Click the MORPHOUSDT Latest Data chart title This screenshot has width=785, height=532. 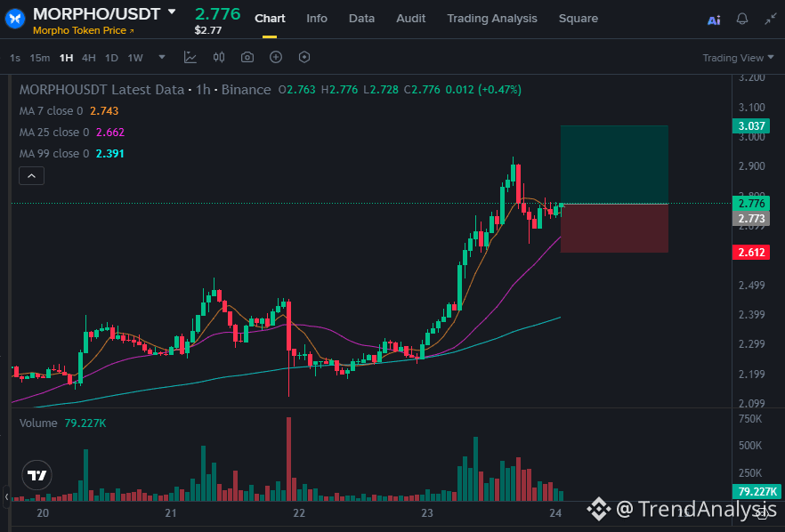101,90
